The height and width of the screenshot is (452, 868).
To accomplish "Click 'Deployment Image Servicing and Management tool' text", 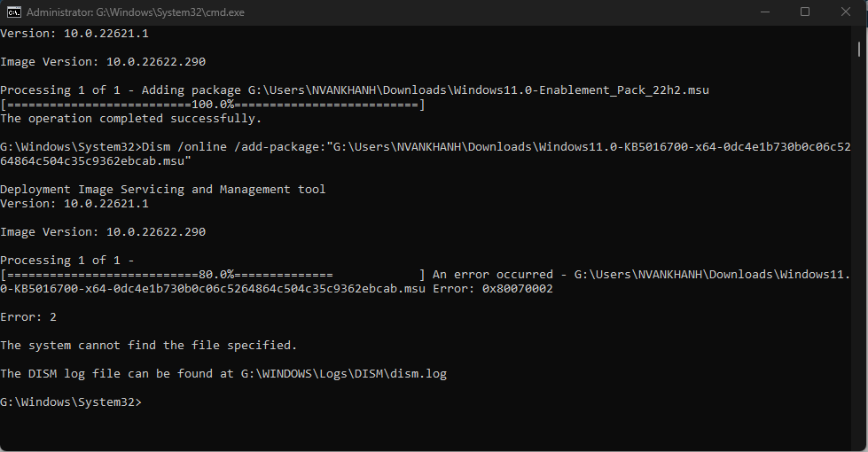I will point(163,189).
